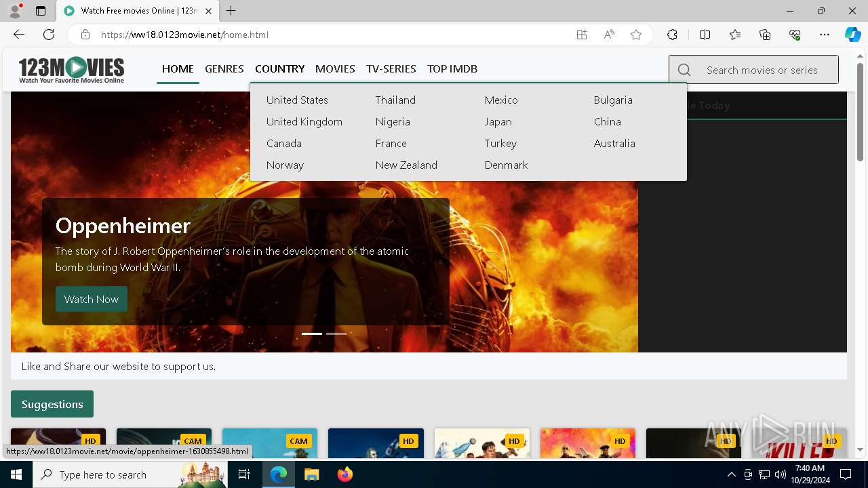Pick Australia in the country dropdown
This screenshot has height=488, width=868.
pyautogui.click(x=614, y=143)
